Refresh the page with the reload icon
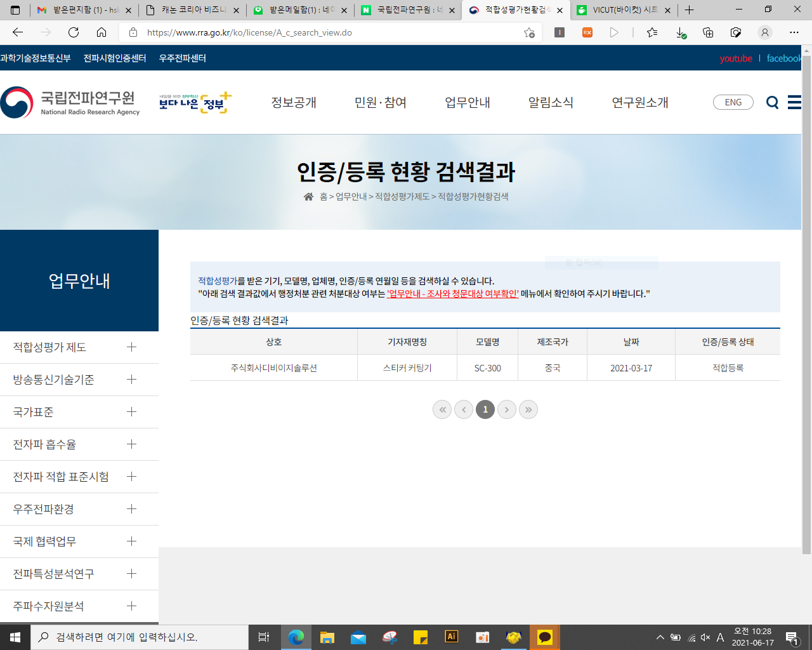Image resolution: width=812 pixels, height=650 pixels. 74,32
